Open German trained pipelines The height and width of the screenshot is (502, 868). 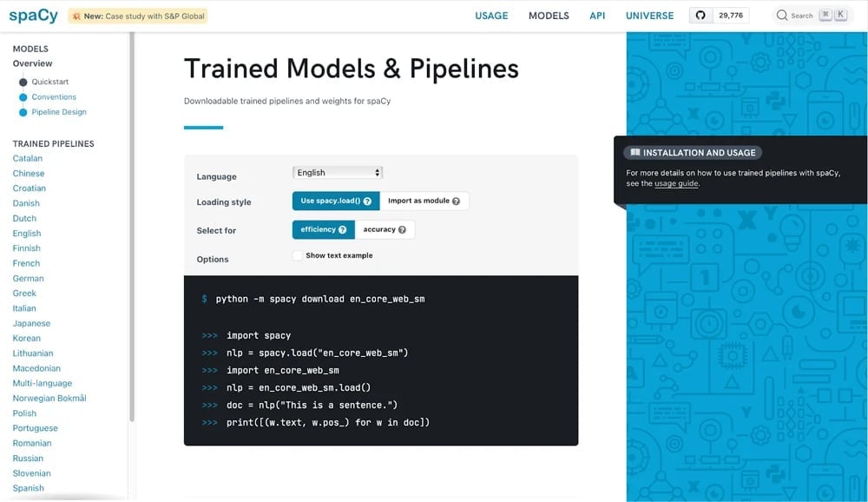pyautogui.click(x=29, y=278)
